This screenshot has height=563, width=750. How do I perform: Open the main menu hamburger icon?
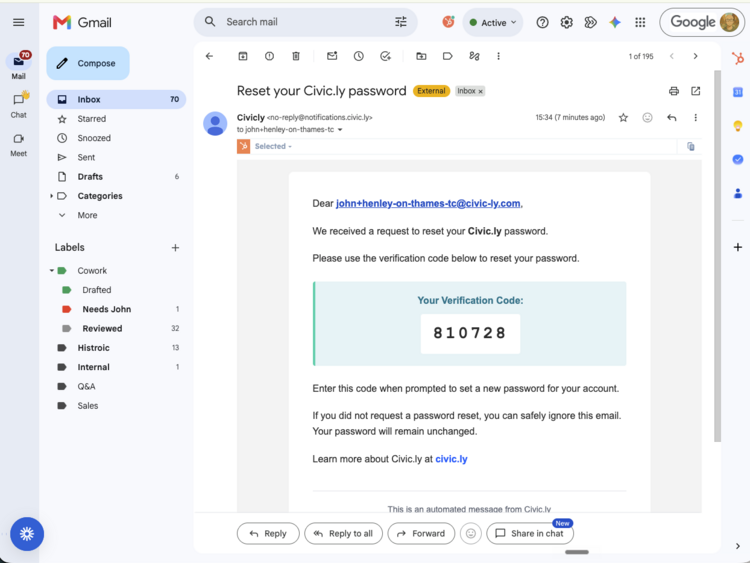19,22
